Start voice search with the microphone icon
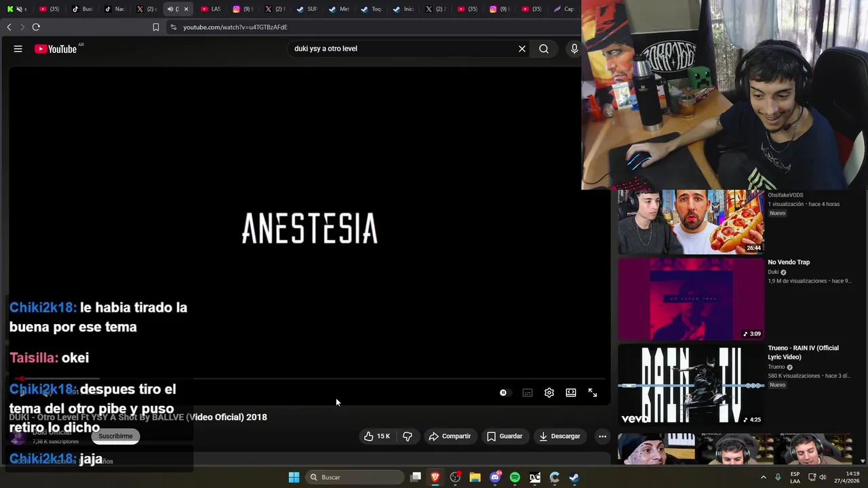868x488 pixels. (574, 49)
